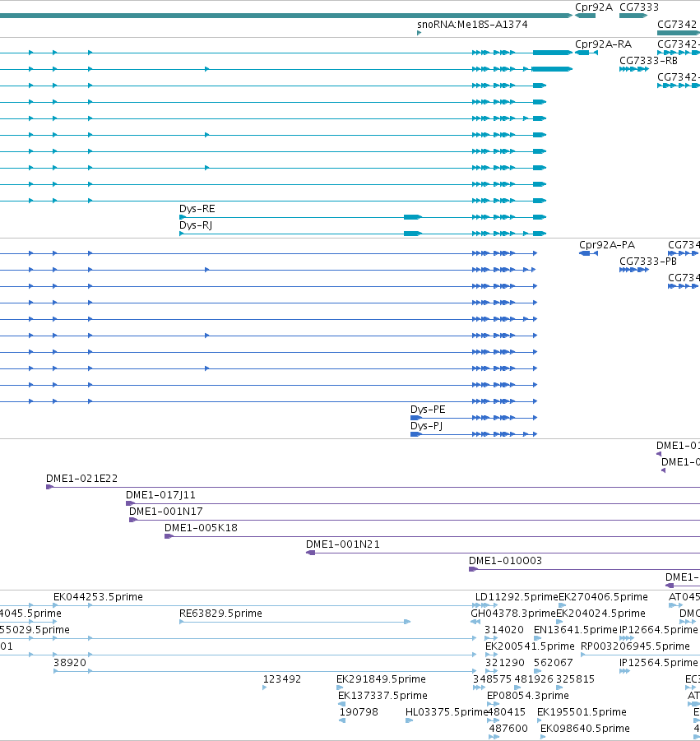Click the Cpr92A-PA protein label
The image size is (700, 741).
coord(607,245)
